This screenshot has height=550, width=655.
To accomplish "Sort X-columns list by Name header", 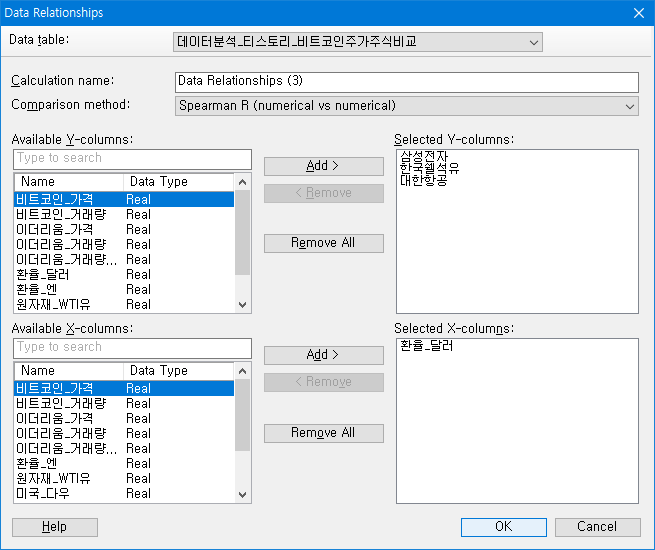I will pos(69,371).
